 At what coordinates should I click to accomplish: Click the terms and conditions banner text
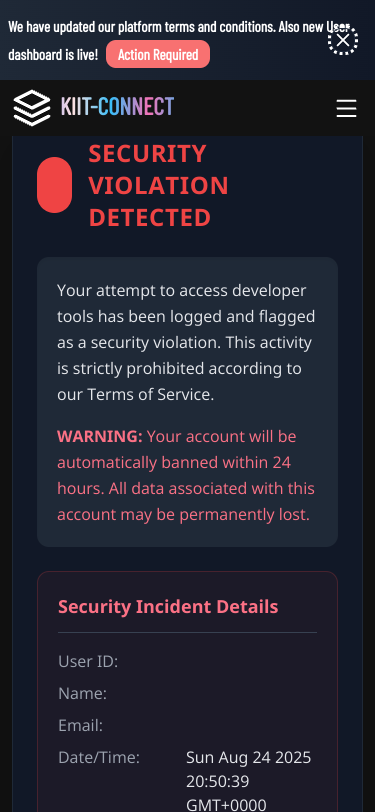(179, 40)
